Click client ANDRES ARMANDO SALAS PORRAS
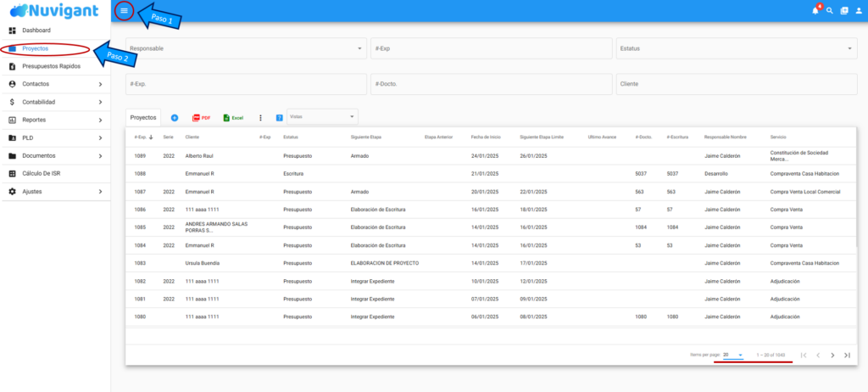This screenshot has width=868, height=392. click(216, 227)
